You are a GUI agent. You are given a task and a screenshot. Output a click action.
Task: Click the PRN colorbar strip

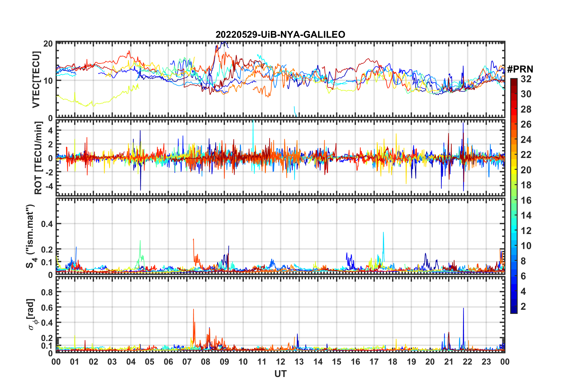[x=514, y=196]
